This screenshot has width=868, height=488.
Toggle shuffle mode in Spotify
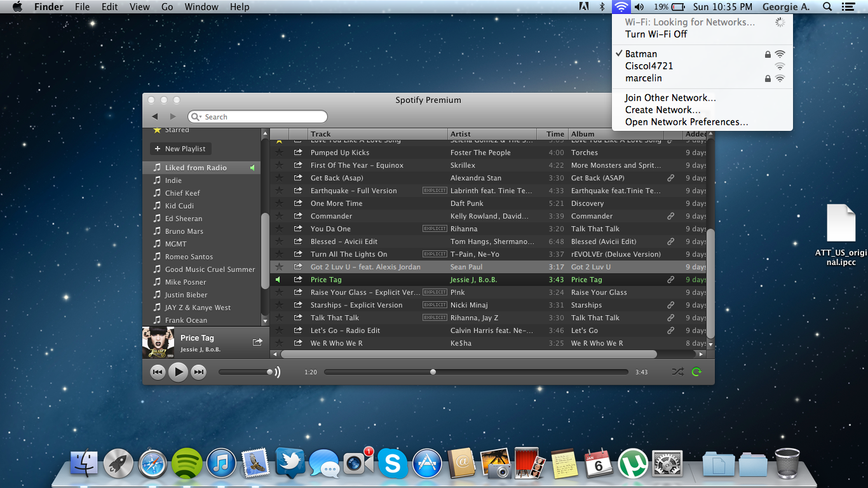677,372
